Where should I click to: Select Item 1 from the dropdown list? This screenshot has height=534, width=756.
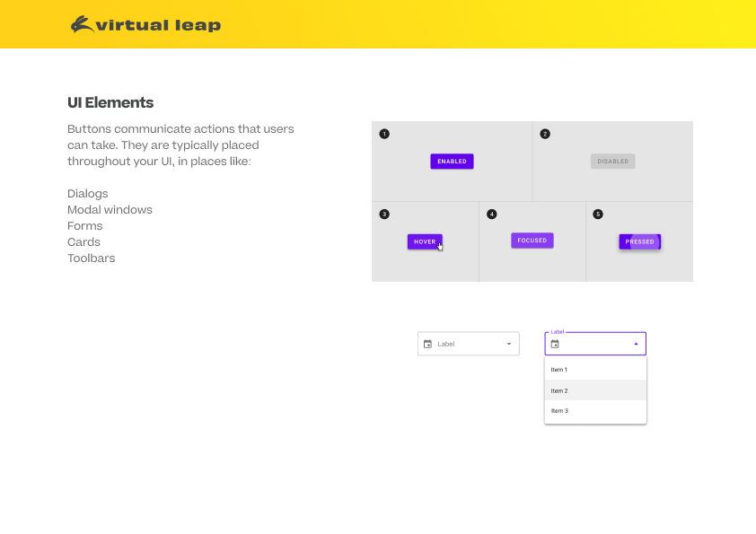pyautogui.click(x=595, y=370)
